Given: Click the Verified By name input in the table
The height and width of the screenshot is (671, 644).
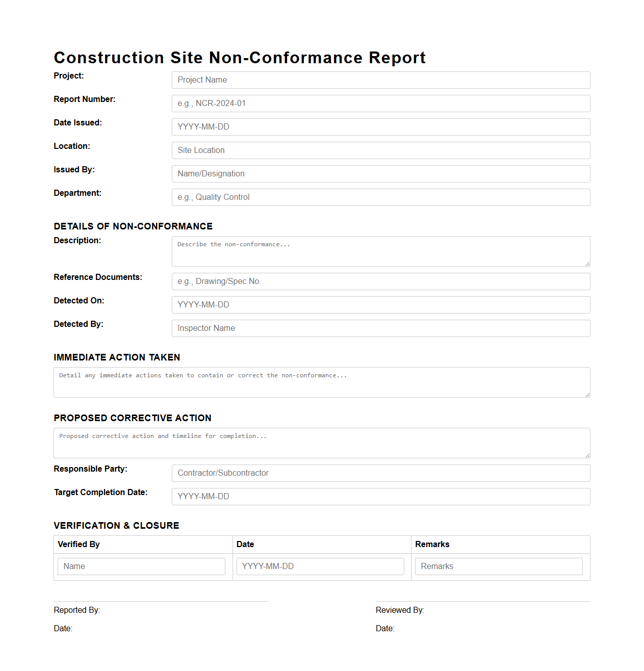Looking at the screenshot, I should (141, 566).
